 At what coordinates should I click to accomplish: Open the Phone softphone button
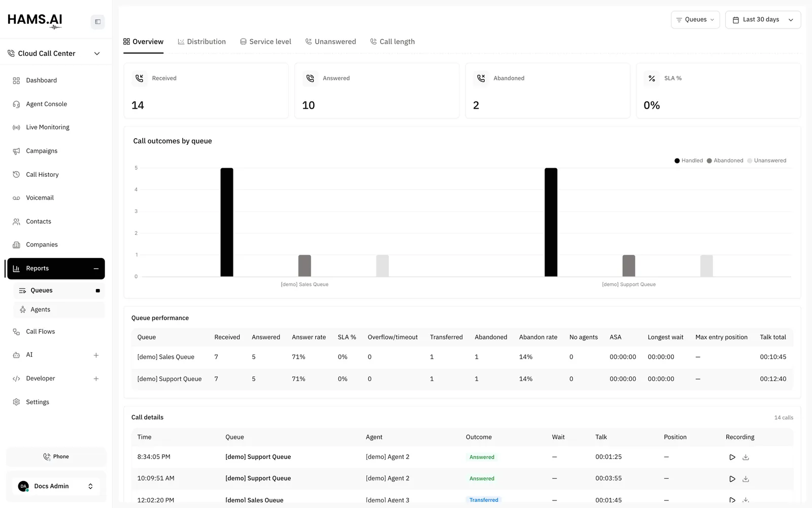pyautogui.click(x=56, y=457)
